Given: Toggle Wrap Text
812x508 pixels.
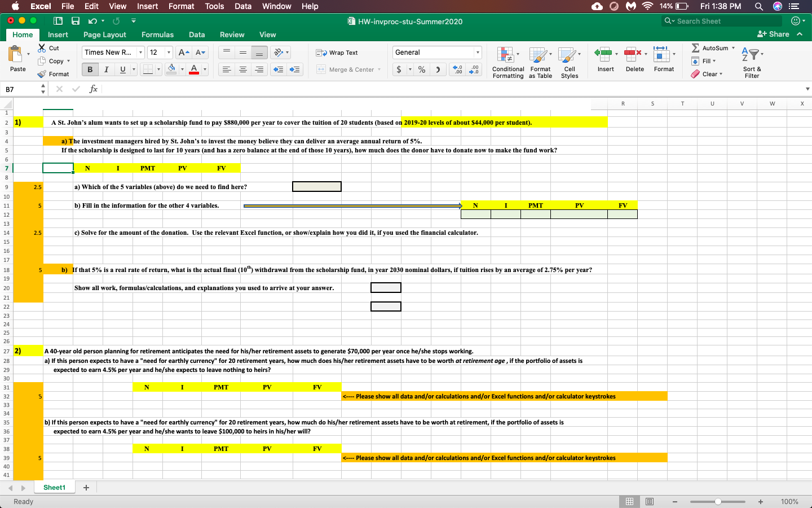Looking at the screenshot, I should pyautogui.click(x=337, y=52).
